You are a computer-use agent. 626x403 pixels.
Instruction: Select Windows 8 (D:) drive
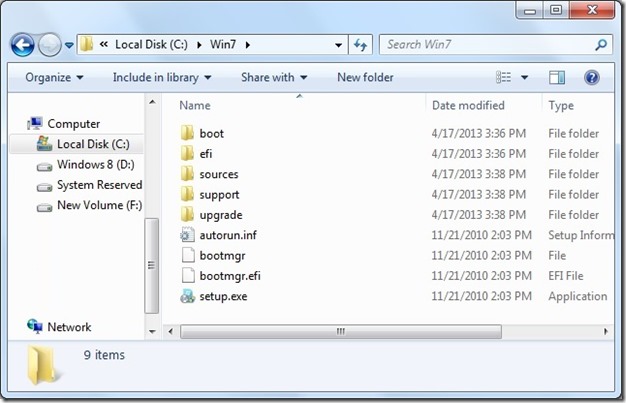coord(95,164)
